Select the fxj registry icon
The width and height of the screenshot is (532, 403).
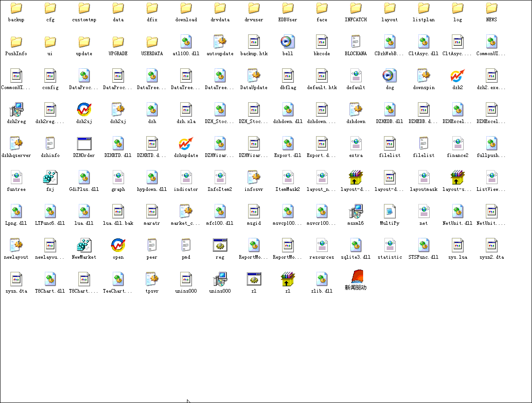pyautogui.click(x=50, y=177)
